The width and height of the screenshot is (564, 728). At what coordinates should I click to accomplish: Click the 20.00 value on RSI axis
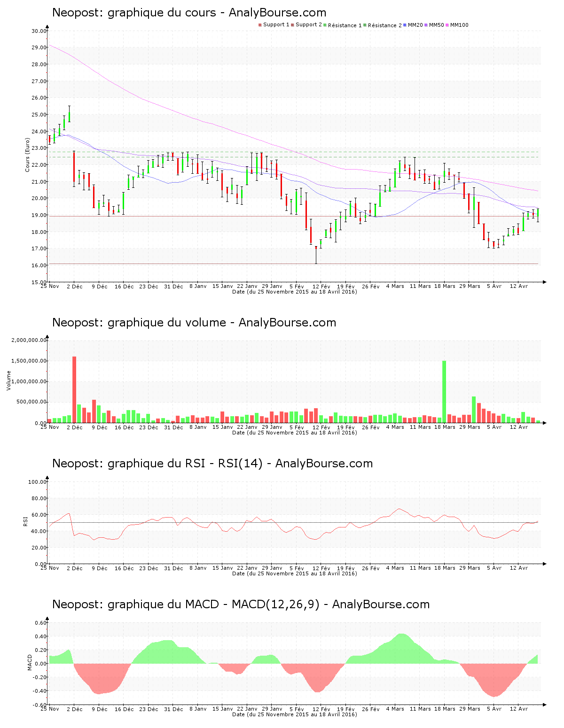pos(39,548)
